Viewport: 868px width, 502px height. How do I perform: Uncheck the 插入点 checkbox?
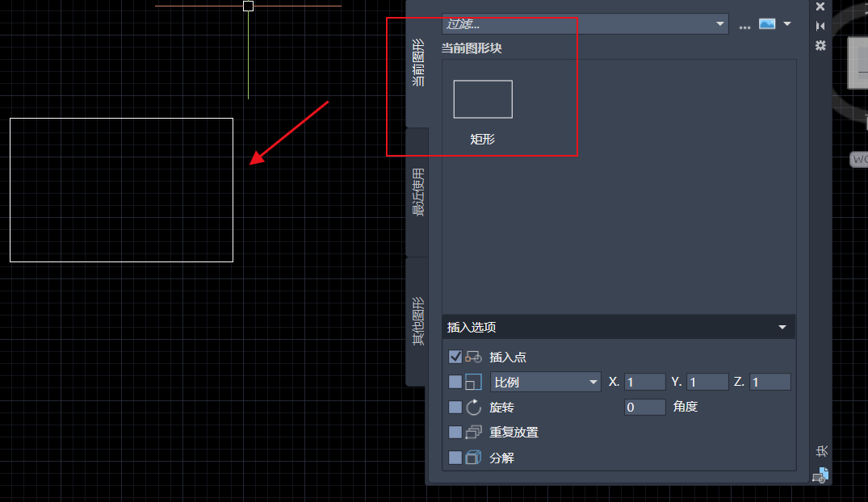[x=455, y=357]
